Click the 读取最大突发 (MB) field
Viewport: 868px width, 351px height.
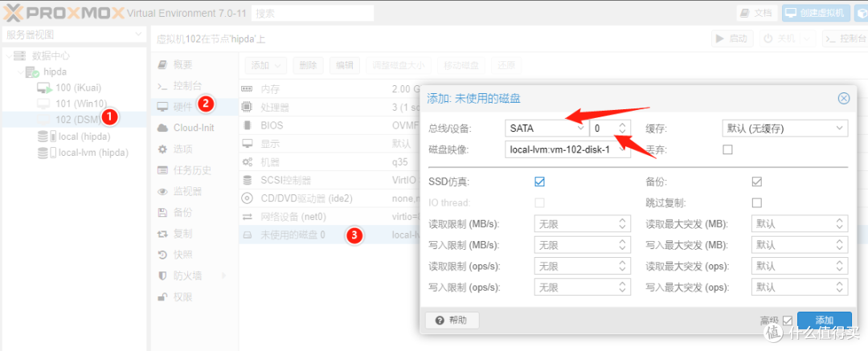[x=800, y=223]
